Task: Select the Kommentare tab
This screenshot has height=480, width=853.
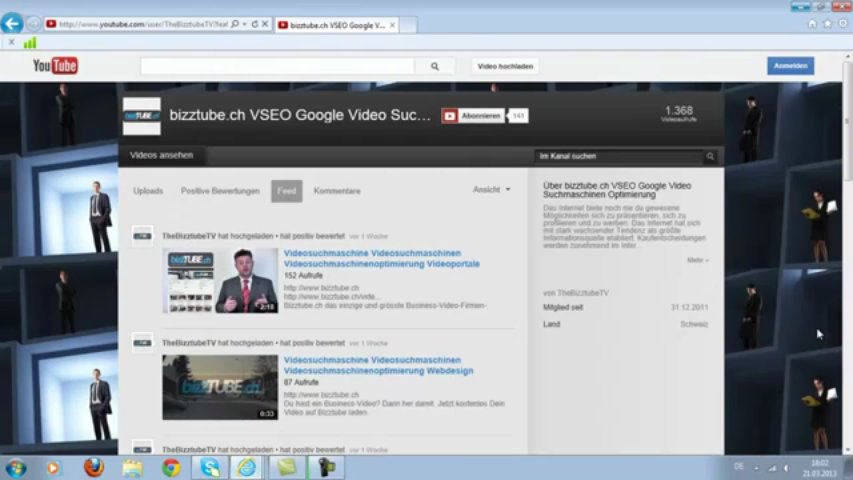Action: point(337,191)
